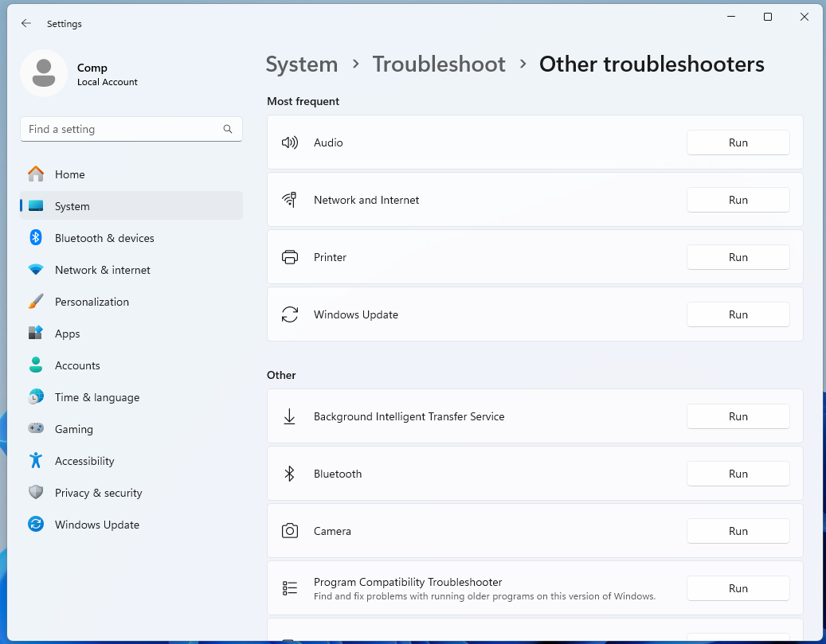Click the Comp user avatar picture

pyautogui.click(x=44, y=73)
